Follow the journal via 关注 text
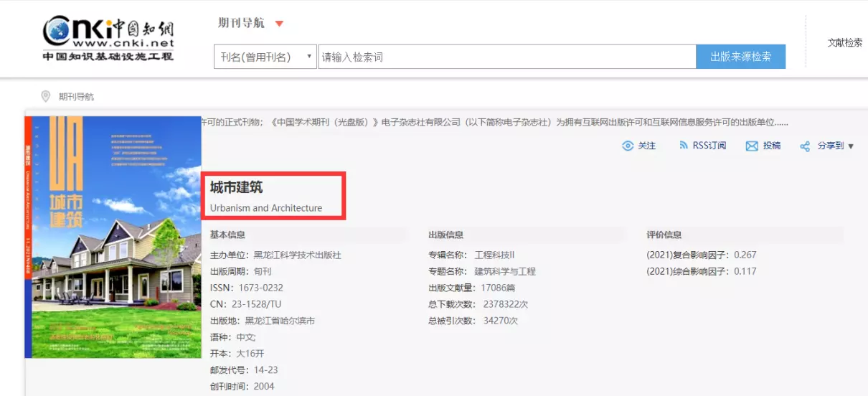This screenshot has width=868, height=396. click(647, 146)
